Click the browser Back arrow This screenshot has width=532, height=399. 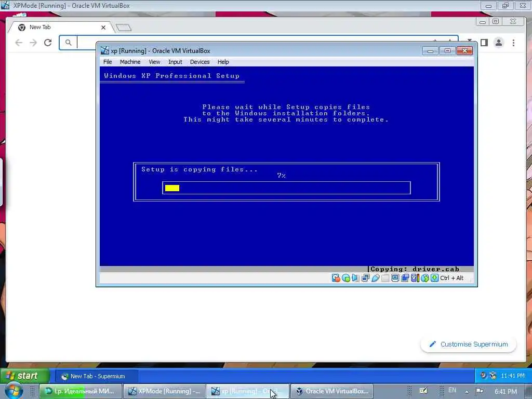tap(19, 43)
